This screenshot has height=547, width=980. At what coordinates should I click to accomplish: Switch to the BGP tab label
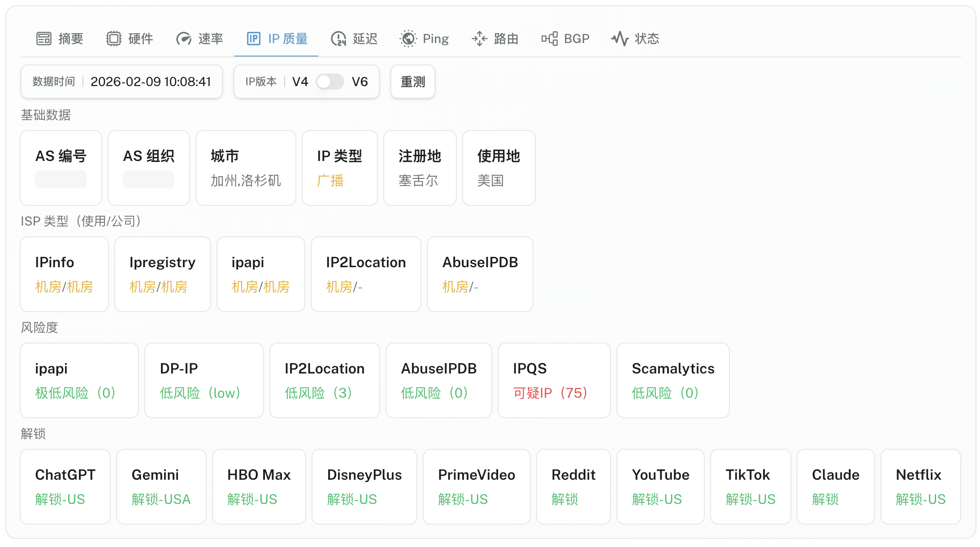pos(577,39)
